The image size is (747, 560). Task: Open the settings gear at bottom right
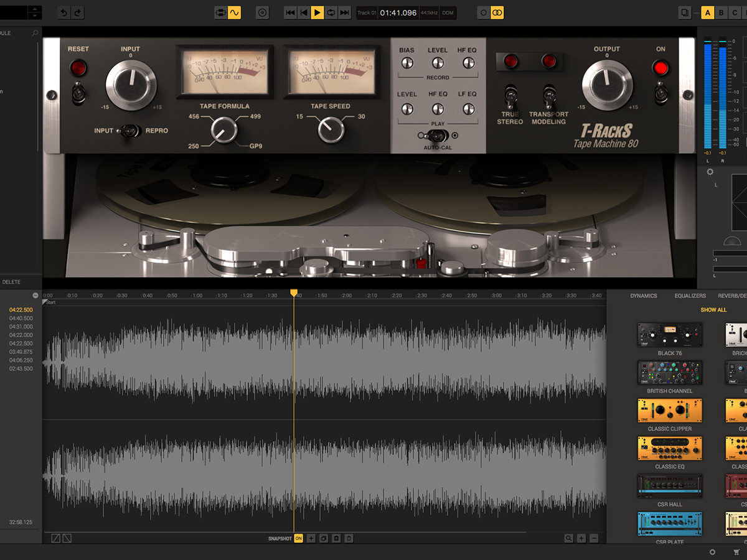tap(712, 552)
